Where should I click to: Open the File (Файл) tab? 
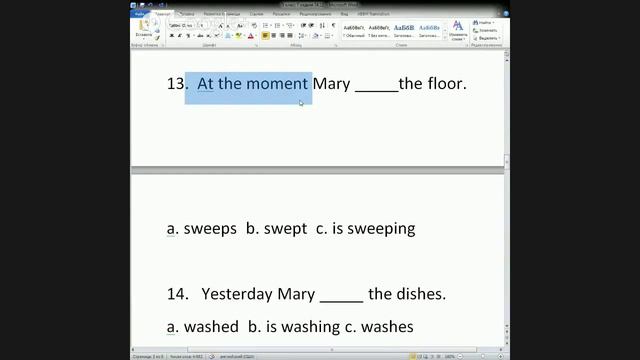point(139,14)
